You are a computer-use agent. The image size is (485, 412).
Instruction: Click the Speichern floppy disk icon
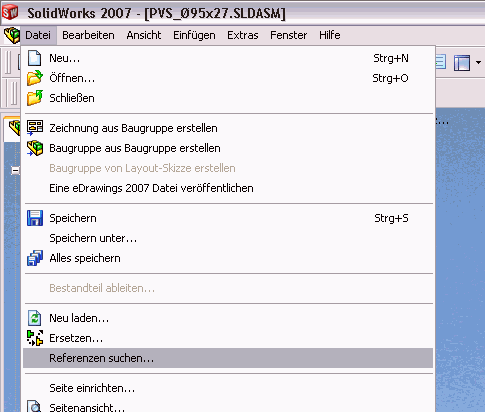click(35, 218)
